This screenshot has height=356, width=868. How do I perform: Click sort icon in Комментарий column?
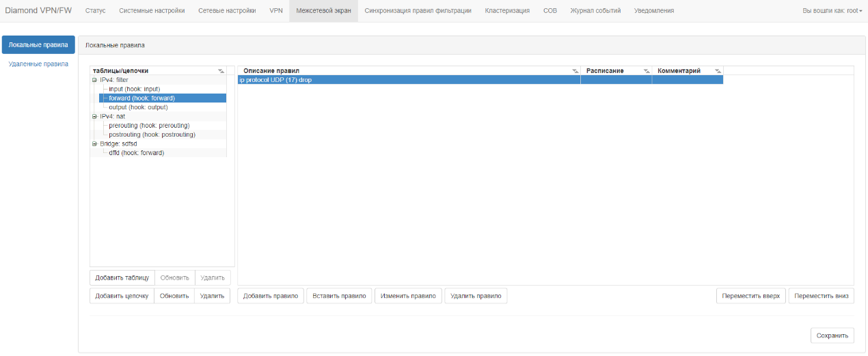(718, 71)
